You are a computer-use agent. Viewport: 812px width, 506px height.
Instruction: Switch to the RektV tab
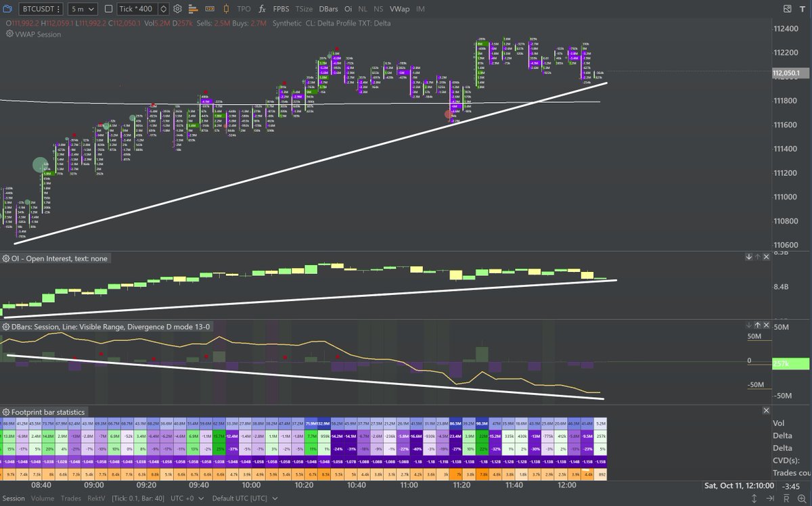tap(97, 499)
